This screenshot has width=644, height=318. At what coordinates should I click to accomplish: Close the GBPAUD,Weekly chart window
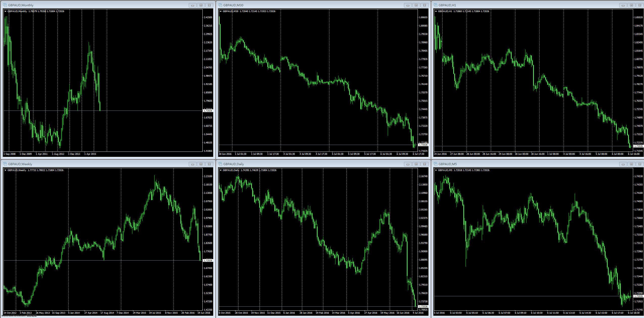(x=209, y=164)
